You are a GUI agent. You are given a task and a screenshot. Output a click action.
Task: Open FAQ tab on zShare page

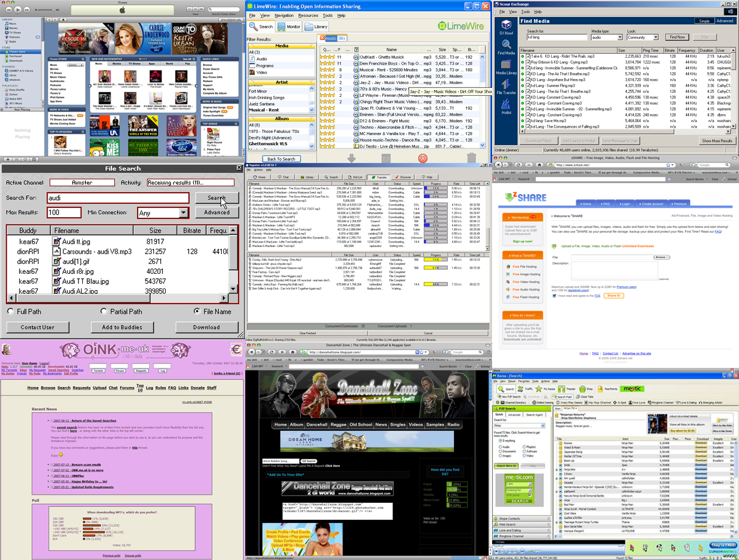[x=605, y=204]
